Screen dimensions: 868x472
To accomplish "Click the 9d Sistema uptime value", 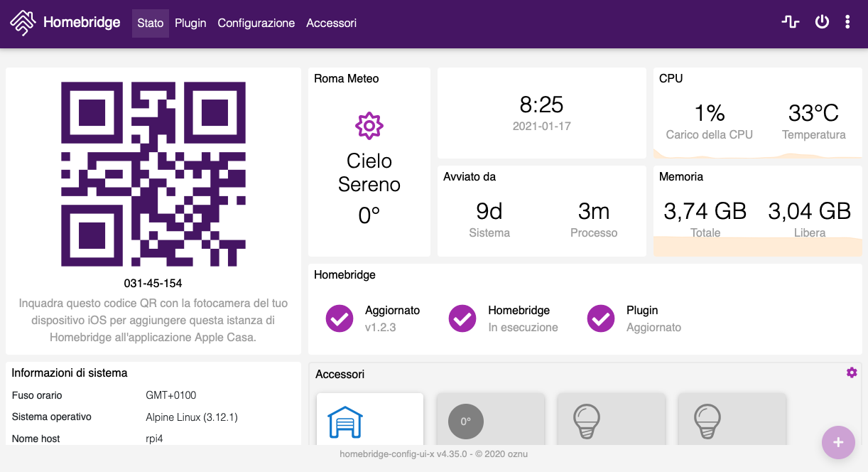I will pos(489,211).
